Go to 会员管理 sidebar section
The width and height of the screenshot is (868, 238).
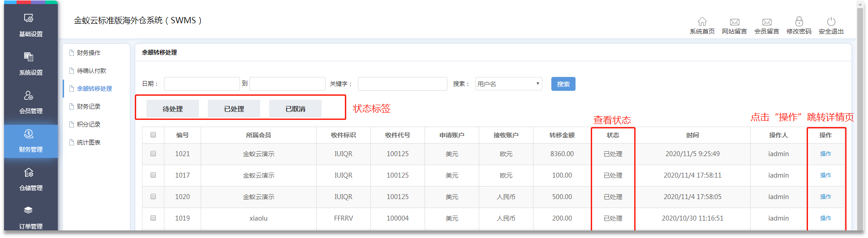[x=30, y=102]
